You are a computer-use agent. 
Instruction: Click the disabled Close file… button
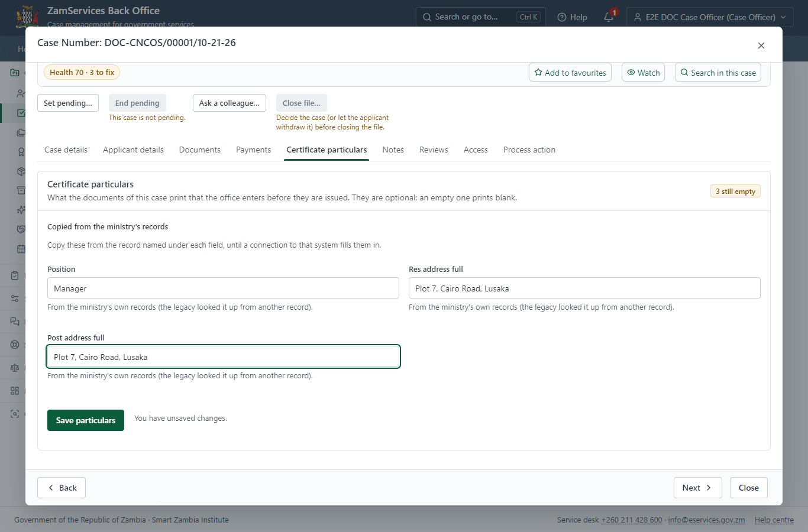[x=302, y=103]
